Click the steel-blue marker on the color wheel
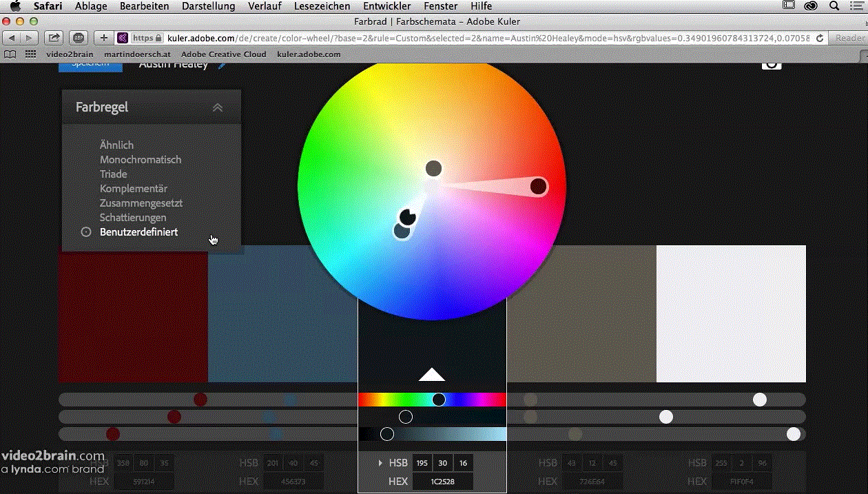Viewport: 868px width, 494px height. coord(402,231)
